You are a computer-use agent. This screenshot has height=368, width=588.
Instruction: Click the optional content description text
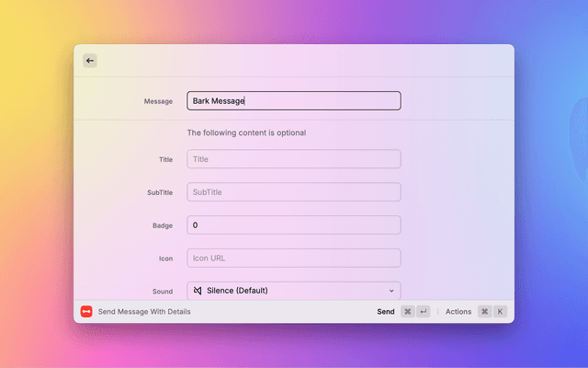tap(246, 132)
